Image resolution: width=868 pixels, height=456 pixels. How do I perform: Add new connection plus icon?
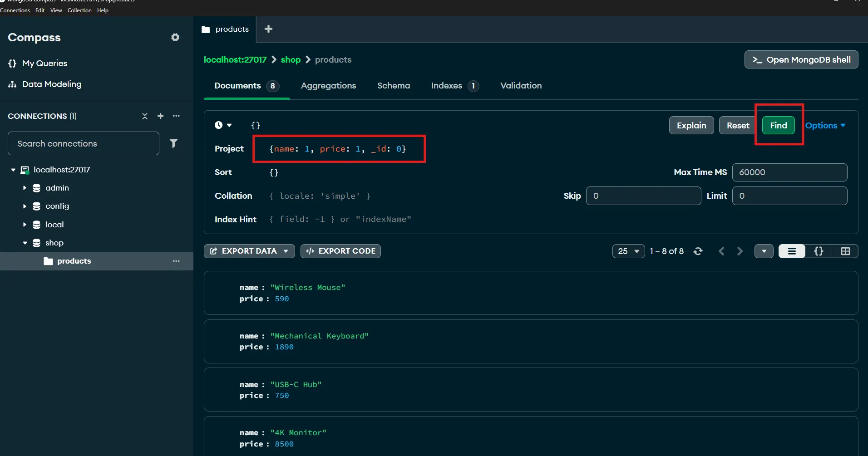160,116
